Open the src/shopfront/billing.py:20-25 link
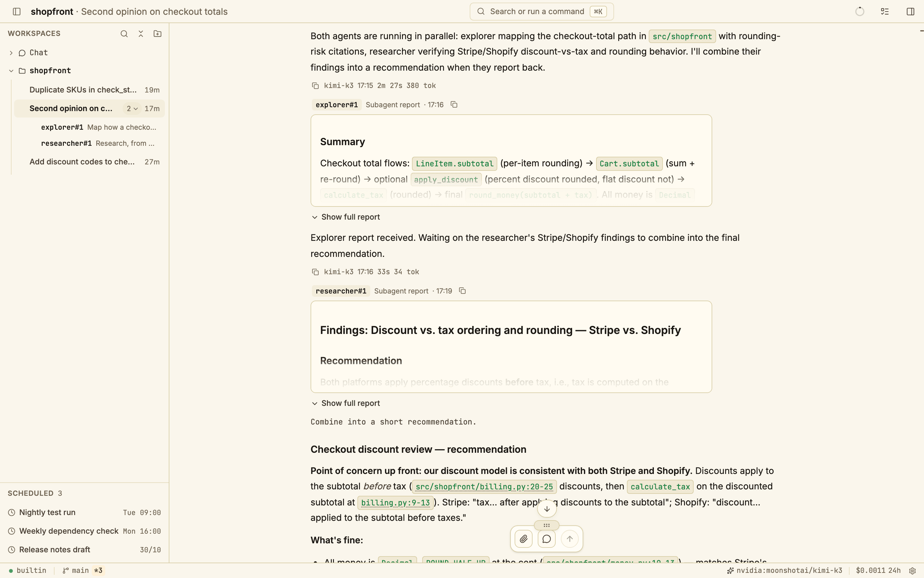The width and height of the screenshot is (924, 578). pyautogui.click(x=484, y=486)
